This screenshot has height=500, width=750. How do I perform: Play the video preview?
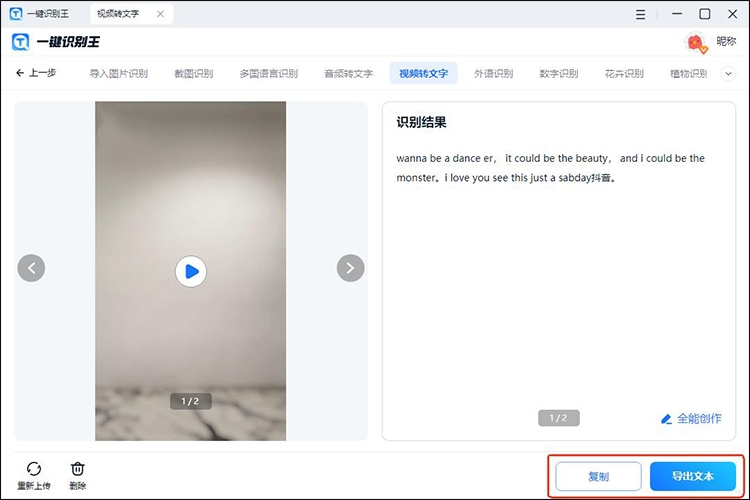(191, 271)
